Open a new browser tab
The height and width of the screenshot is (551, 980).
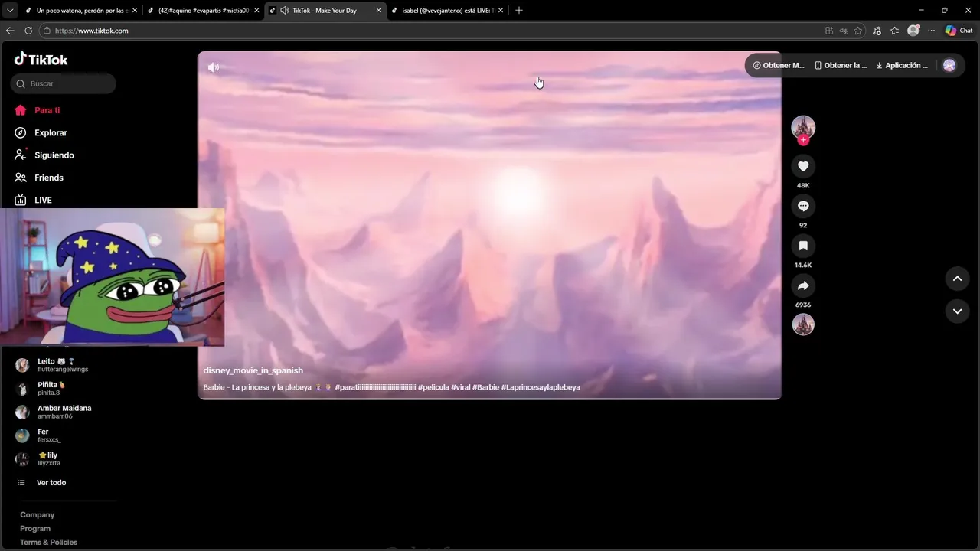[x=519, y=11]
